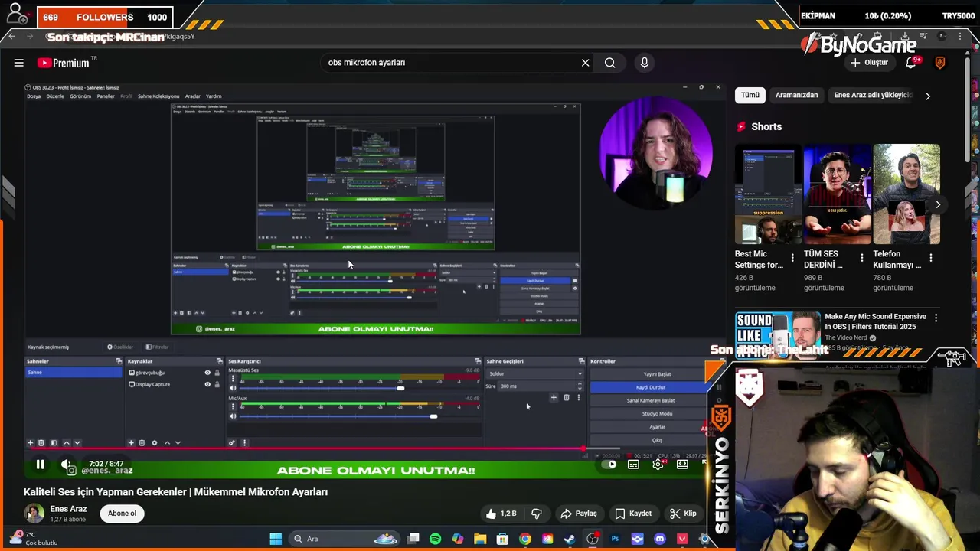The height and width of the screenshot is (551, 980).
Task: Open the Enes Araz channel avatar
Action: [x=34, y=514]
